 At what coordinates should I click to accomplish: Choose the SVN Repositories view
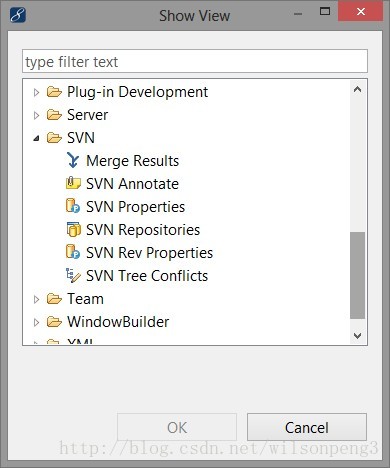[x=143, y=230]
